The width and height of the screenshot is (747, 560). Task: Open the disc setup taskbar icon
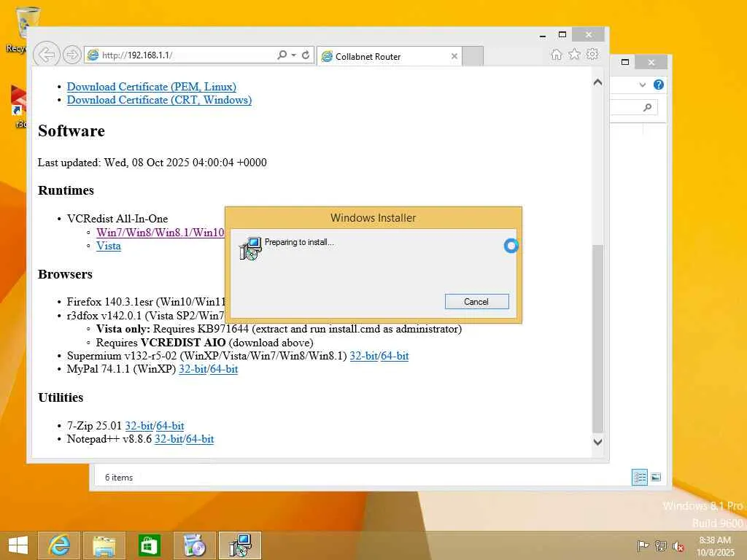(x=194, y=545)
